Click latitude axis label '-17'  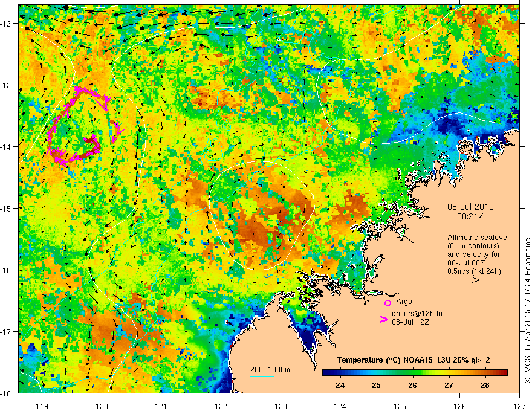click(x=6, y=332)
